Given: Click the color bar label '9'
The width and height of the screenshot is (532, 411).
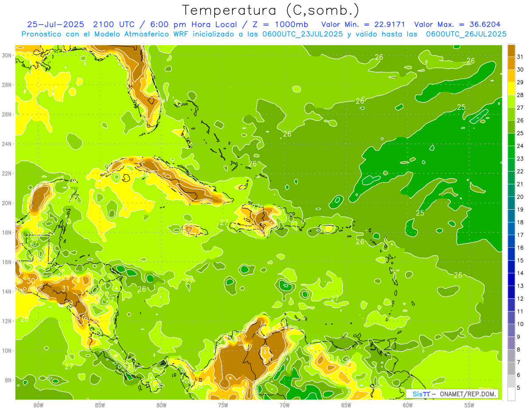Looking at the screenshot, I should point(519,337).
